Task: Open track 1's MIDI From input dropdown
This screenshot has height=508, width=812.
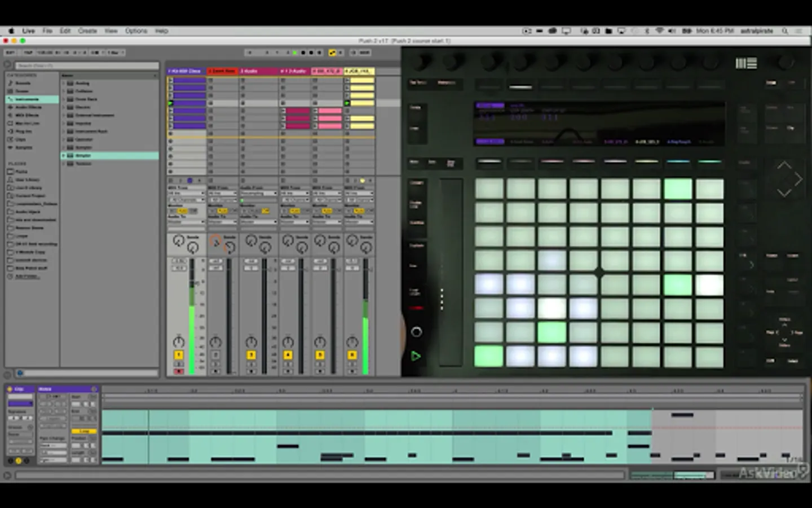Action: point(186,194)
